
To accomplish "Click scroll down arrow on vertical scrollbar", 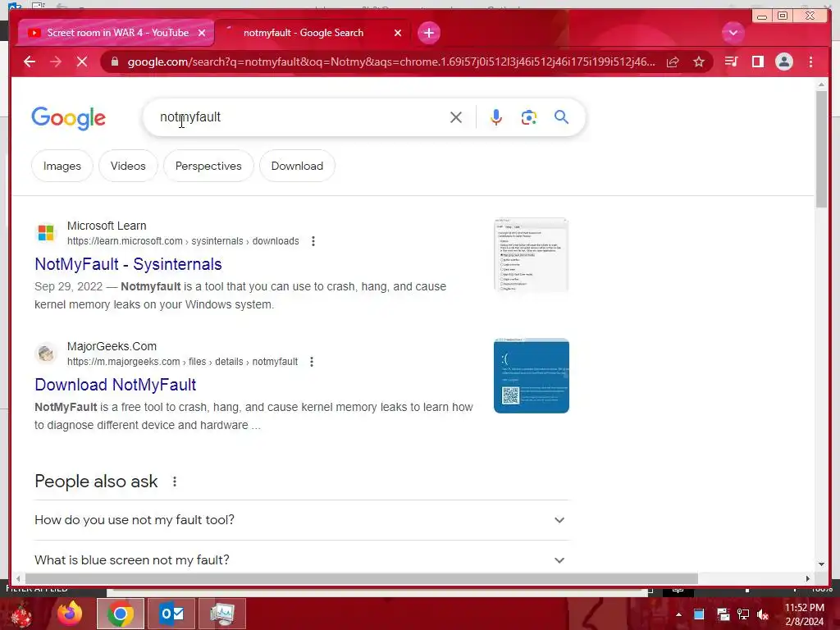I will [821, 564].
